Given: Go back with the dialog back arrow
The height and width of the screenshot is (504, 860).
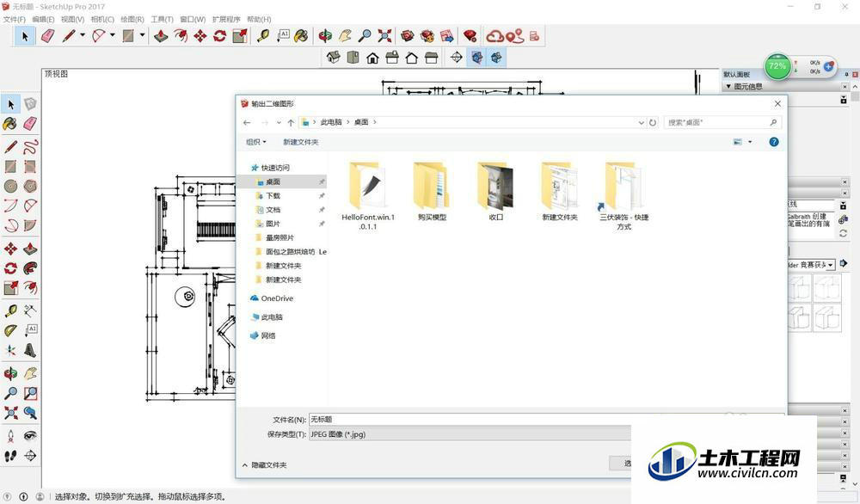Looking at the screenshot, I should click(247, 122).
